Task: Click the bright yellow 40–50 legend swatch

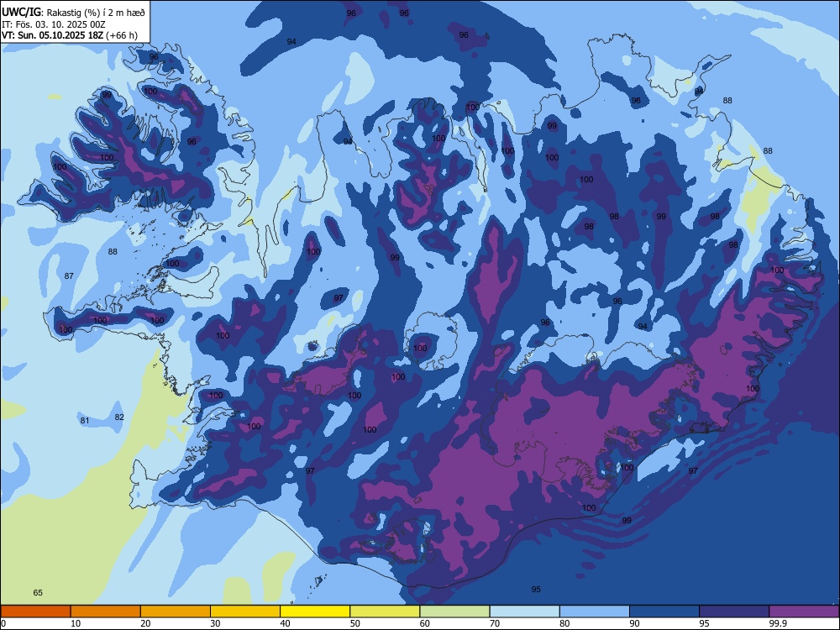Action: 315,612
